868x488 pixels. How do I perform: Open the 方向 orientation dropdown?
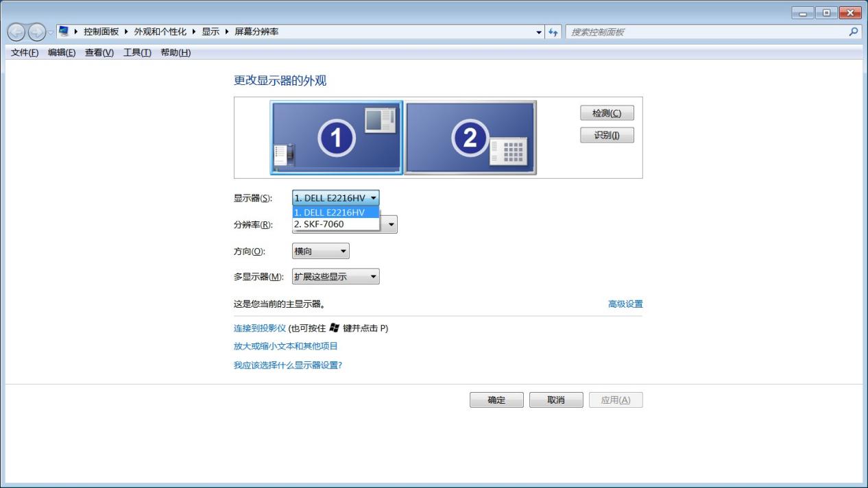(x=320, y=252)
